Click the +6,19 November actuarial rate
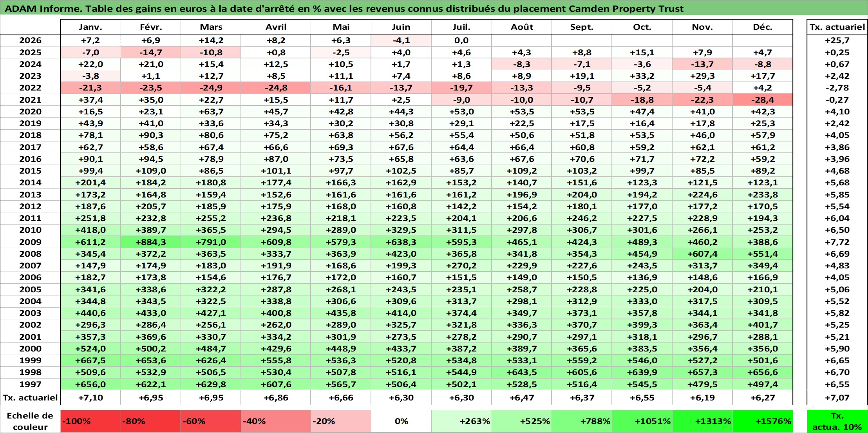868x433 pixels. click(x=702, y=398)
